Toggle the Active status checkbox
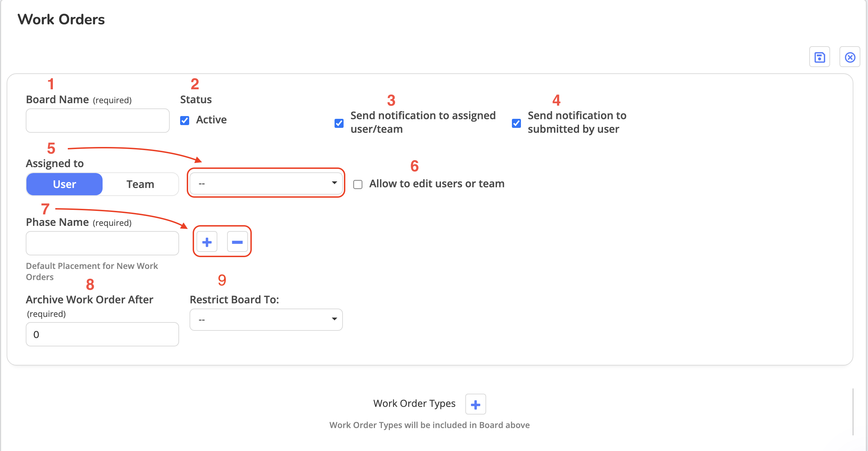Screen dimensions: 868x451 click(x=185, y=121)
